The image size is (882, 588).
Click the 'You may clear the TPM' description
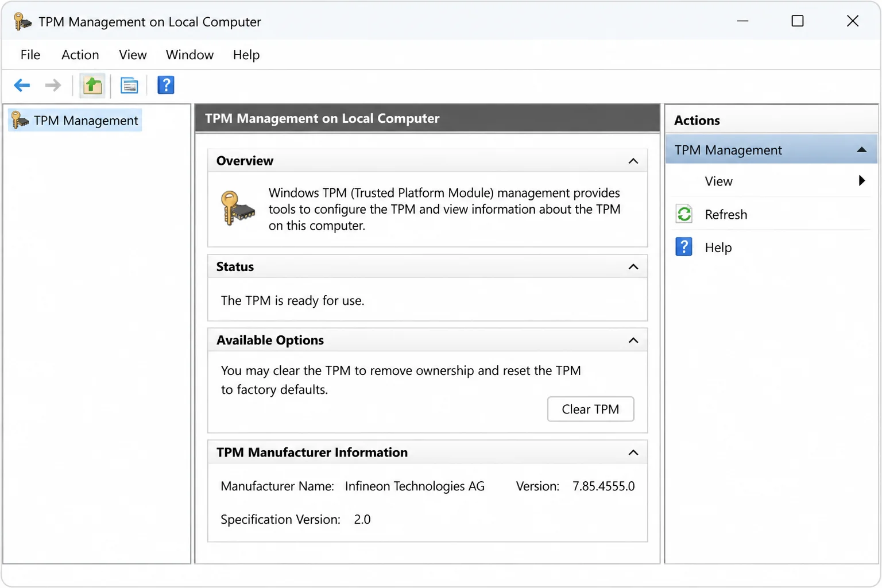click(401, 380)
